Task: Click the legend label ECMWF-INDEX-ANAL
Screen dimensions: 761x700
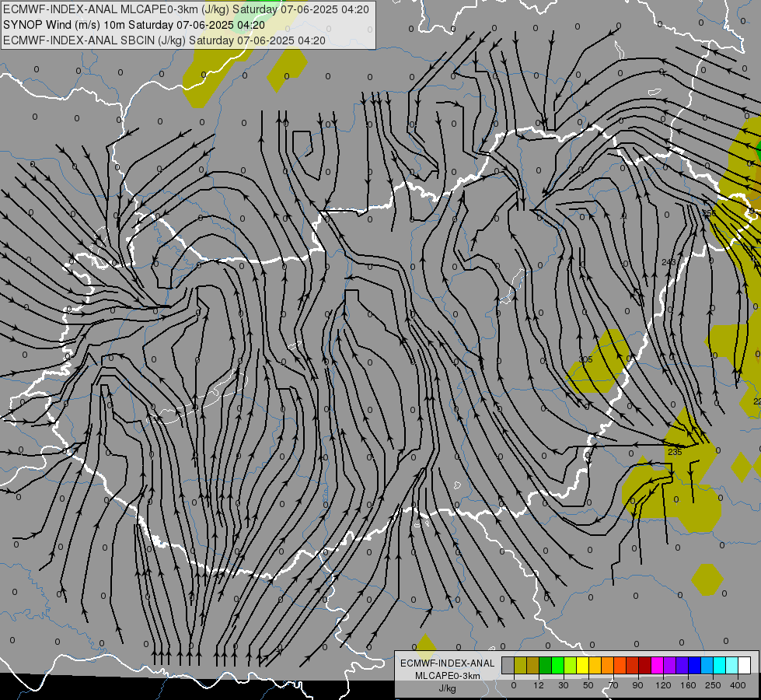Action: pyautogui.click(x=447, y=663)
